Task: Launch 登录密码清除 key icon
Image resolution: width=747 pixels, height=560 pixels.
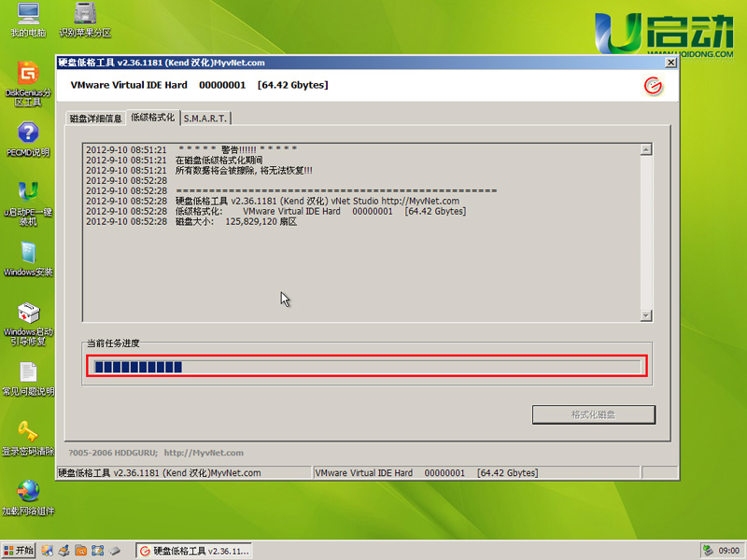Action: click(x=28, y=439)
